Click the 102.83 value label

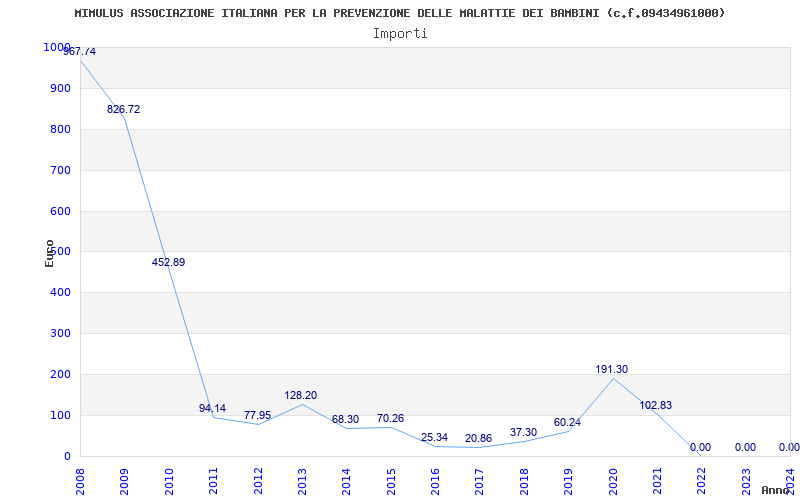656,405
